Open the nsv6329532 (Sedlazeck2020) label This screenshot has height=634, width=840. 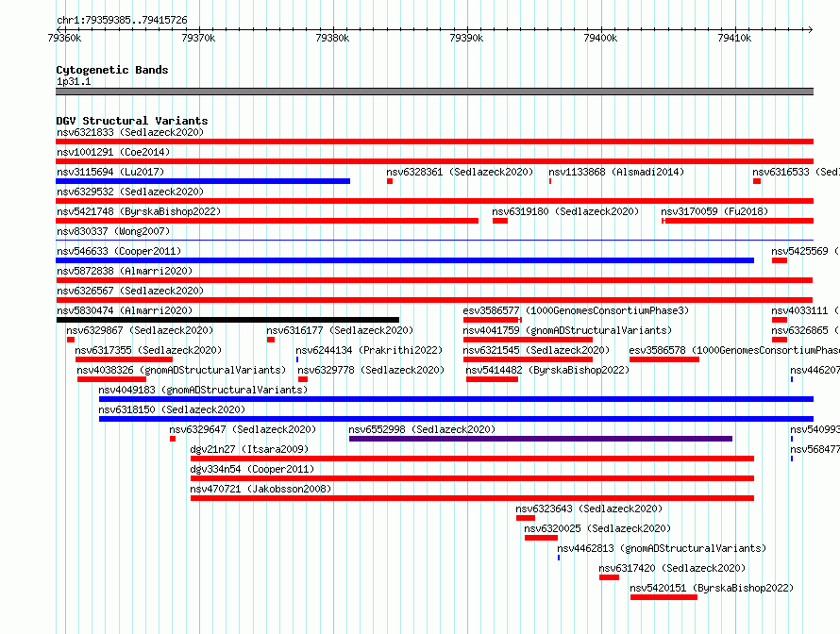tap(130, 192)
